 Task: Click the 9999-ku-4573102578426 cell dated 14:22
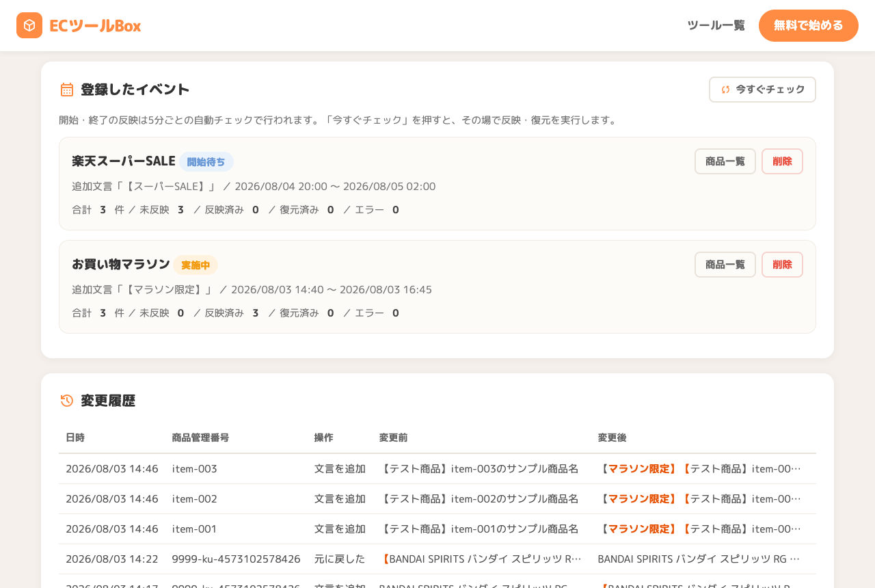tap(236, 559)
